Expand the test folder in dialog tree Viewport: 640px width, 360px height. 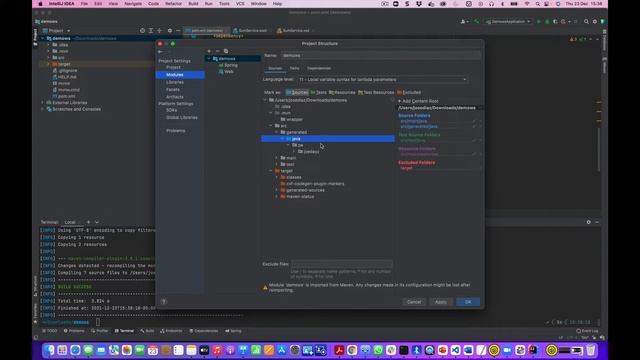276,164
